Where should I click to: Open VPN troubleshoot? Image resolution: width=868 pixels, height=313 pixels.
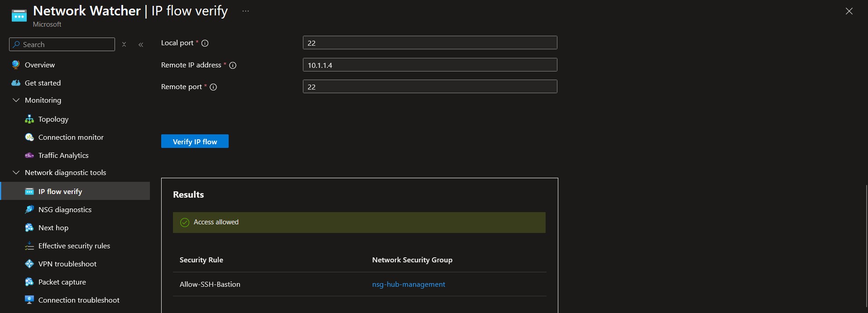pos(67,264)
